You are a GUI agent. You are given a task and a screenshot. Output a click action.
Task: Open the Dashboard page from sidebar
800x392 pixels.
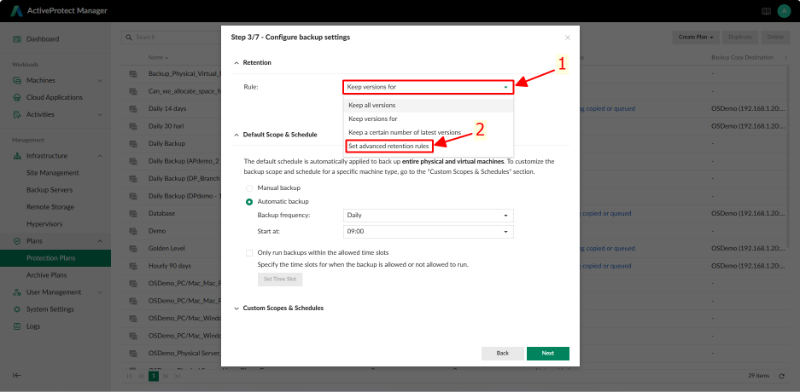[43, 39]
